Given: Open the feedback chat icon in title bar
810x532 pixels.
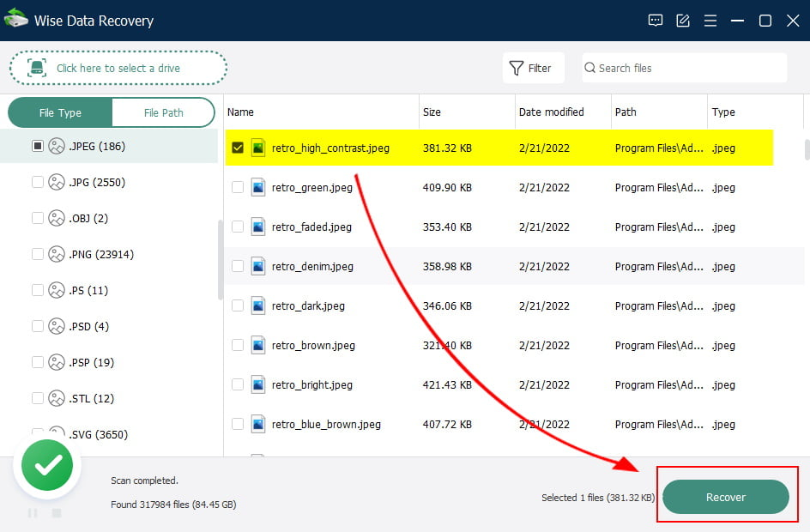Looking at the screenshot, I should click(x=655, y=21).
